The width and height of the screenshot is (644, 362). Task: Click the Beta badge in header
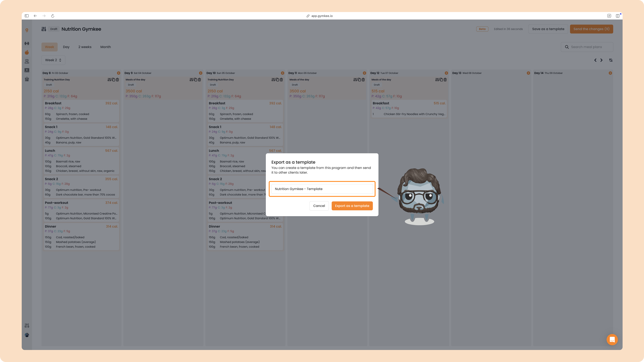click(x=482, y=29)
